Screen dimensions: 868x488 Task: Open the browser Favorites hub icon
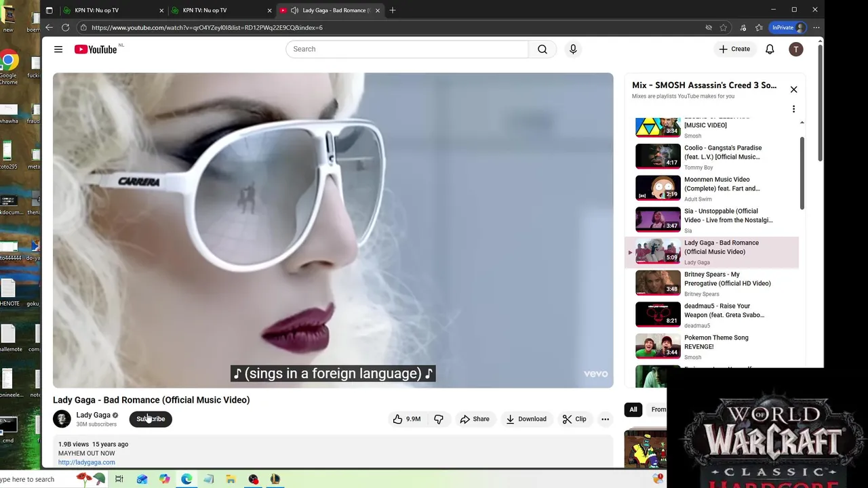pos(759,28)
